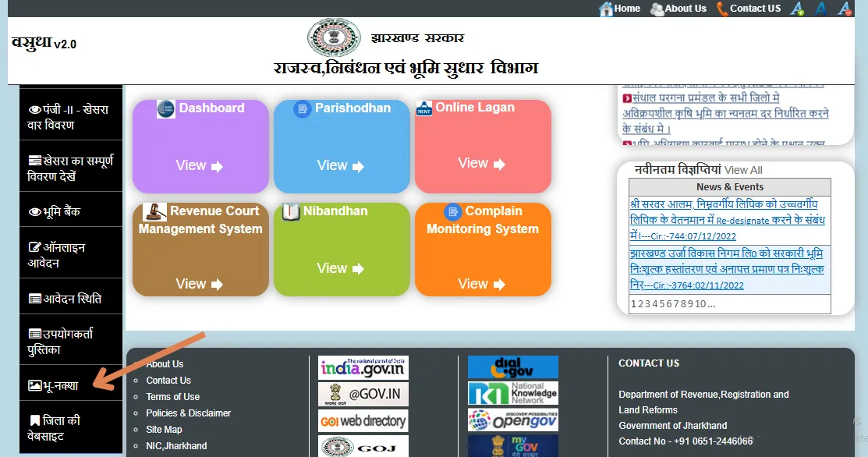Click footer Terms of Use link
The width and height of the screenshot is (868, 457).
point(172,397)
